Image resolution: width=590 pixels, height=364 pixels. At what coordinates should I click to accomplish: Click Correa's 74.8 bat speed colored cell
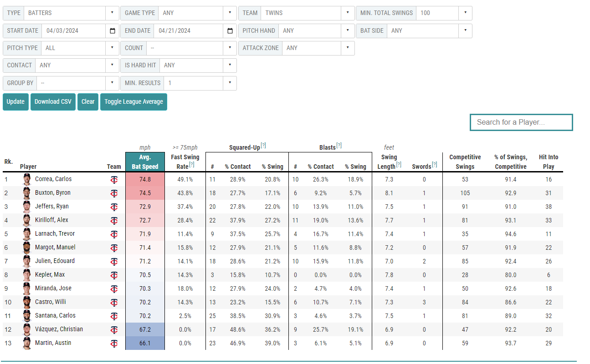click(145, 180)
